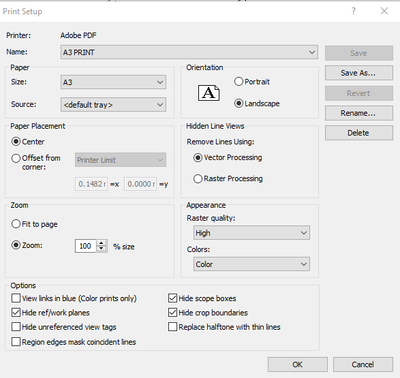Click the Adobe PDF printer text

coord(78,35)
